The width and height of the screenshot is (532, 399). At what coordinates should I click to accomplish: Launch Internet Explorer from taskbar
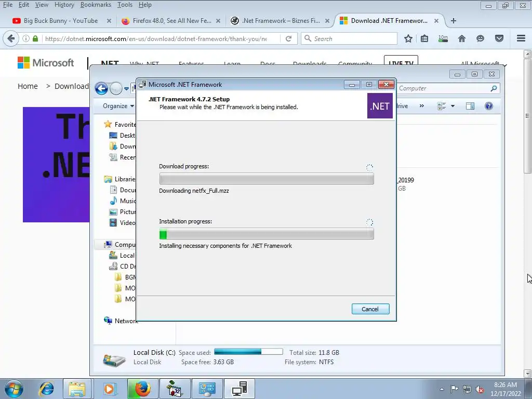46,389
